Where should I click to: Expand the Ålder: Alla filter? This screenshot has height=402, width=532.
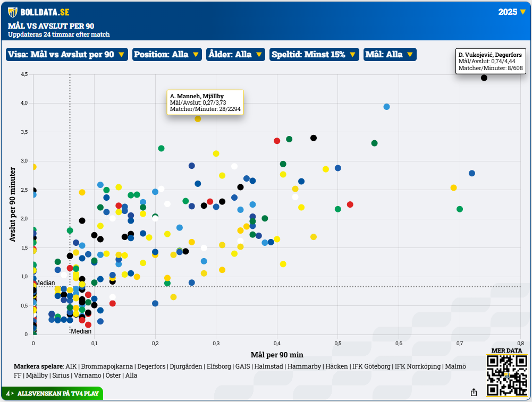[235, 54]
